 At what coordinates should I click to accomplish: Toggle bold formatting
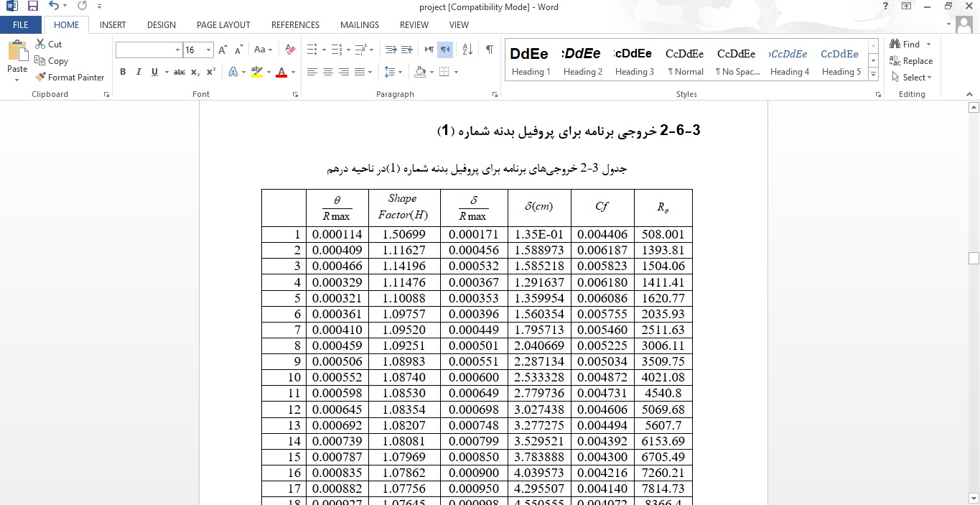pyautogui.click(x=123, y=72)
